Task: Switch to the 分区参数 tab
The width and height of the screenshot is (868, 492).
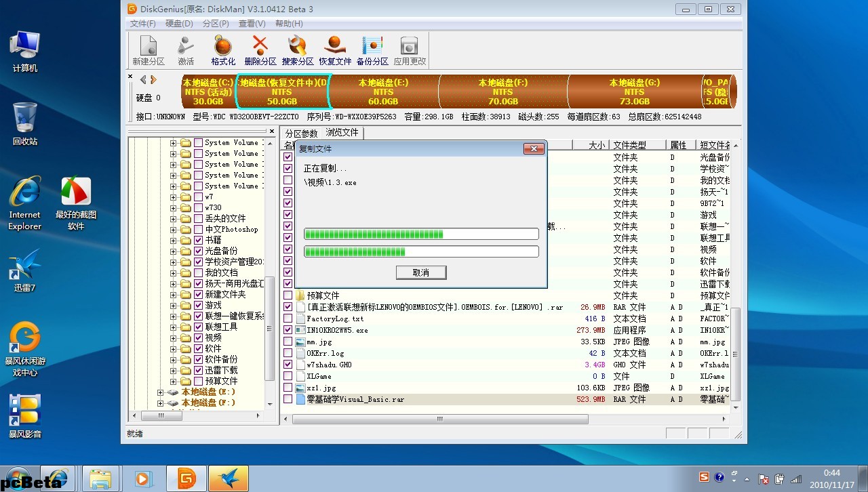Action: [302, 133]
